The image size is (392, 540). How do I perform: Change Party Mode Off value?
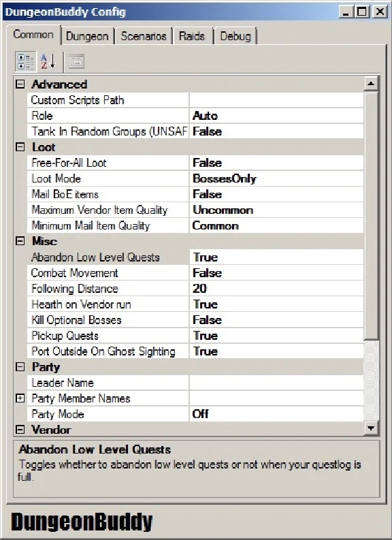276,414
